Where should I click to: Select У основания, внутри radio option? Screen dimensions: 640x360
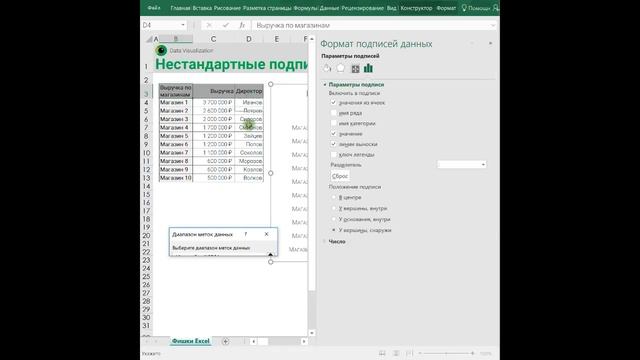[333, 219]
